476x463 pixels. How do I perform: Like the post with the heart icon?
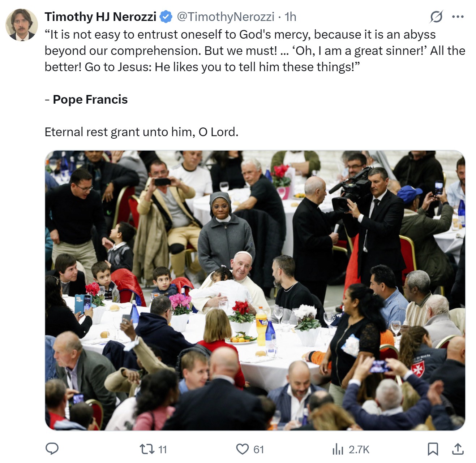pyautogui.click(x=242, y=449)
